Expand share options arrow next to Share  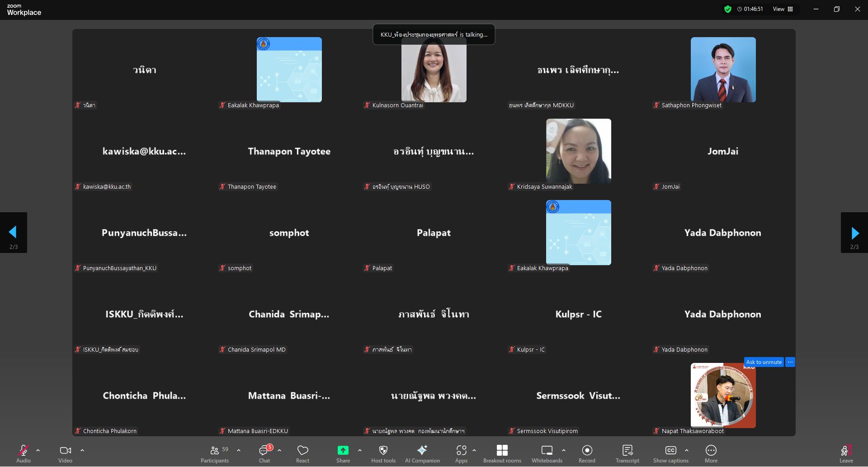pos(360,450)
